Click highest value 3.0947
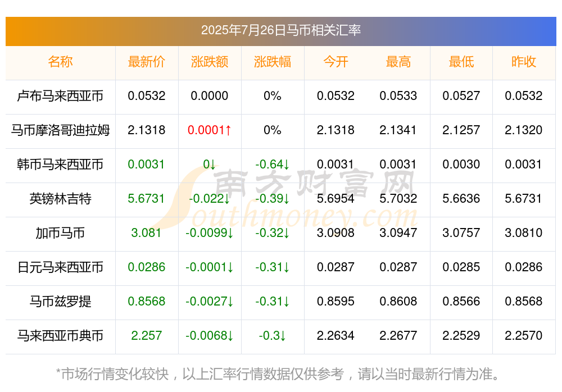 (x=398, y=233)
